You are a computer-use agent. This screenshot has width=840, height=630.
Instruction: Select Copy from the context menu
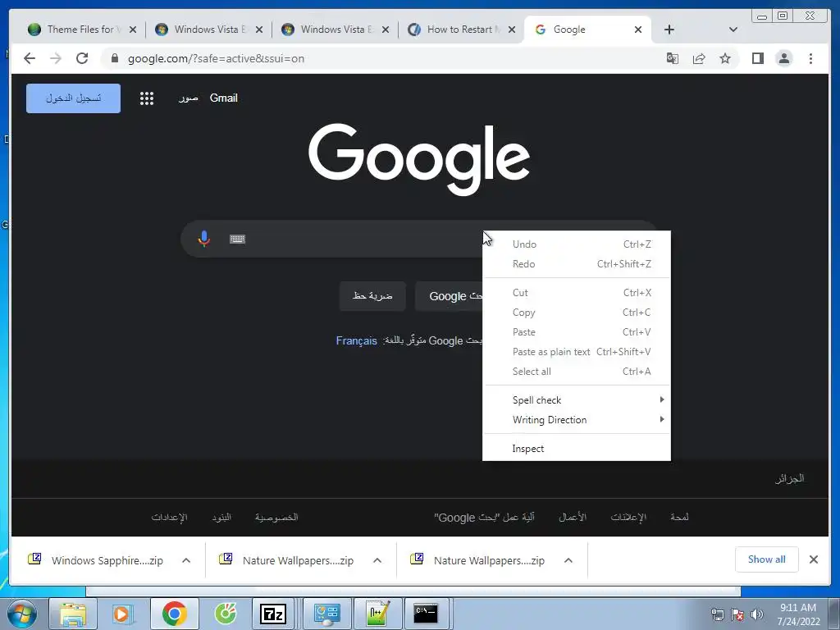click(577, 313)
